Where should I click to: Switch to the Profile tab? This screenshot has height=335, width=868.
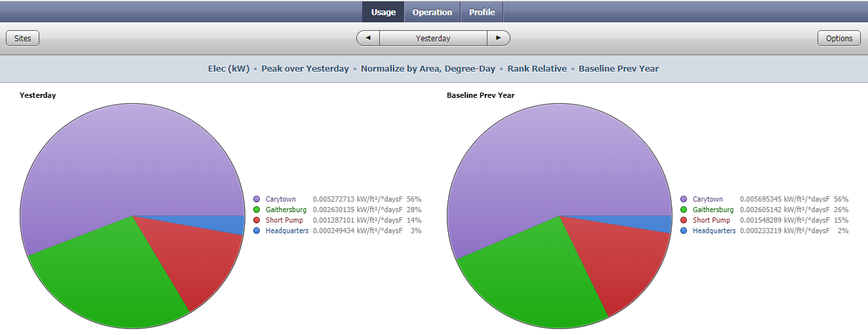coord(482,12)
